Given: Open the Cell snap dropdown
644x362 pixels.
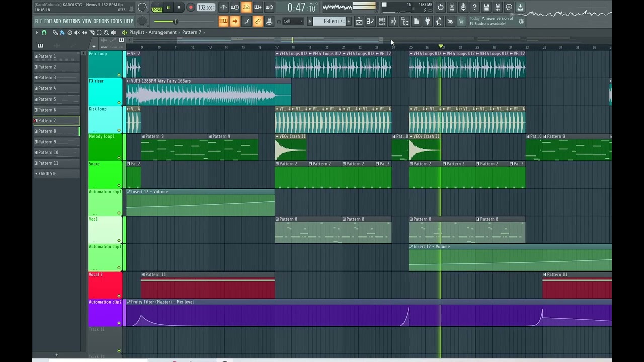Looking at the screenshot, I should click(x=293, y=21).
